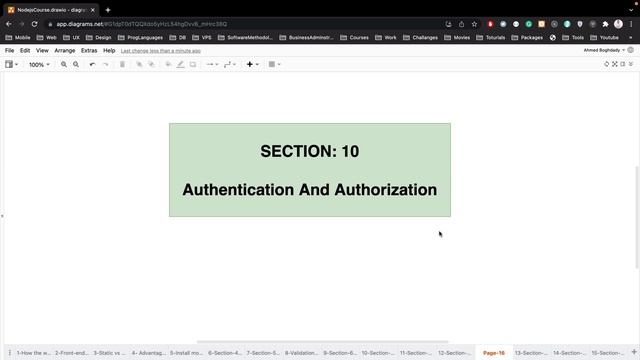
Task: Click the delete trash icon
Action: coord(122,64)
